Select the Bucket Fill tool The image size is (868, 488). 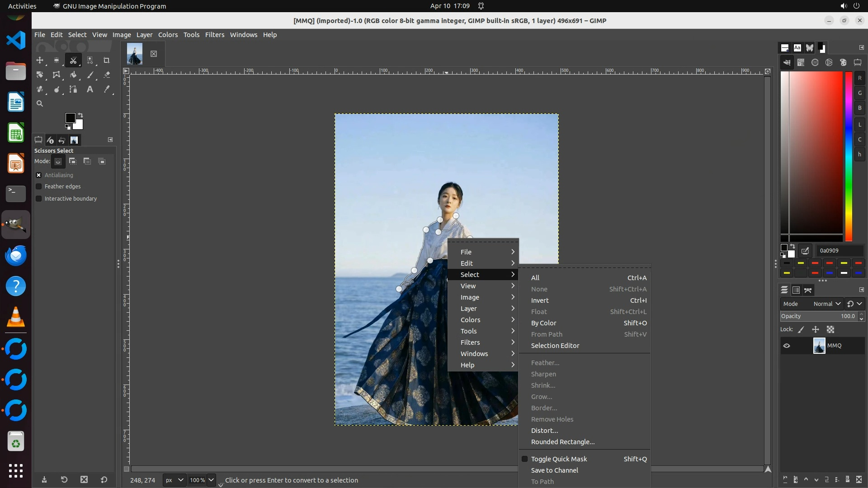73,75
